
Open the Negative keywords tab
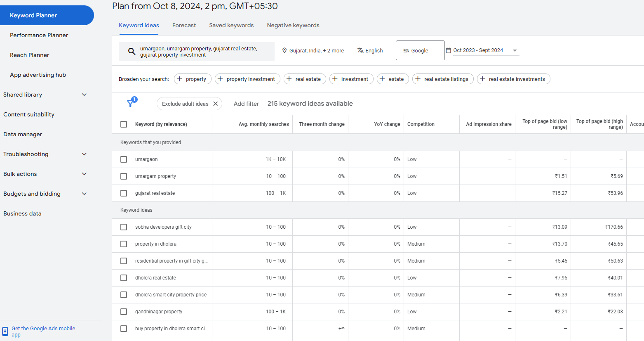click(x=293, y=25)
